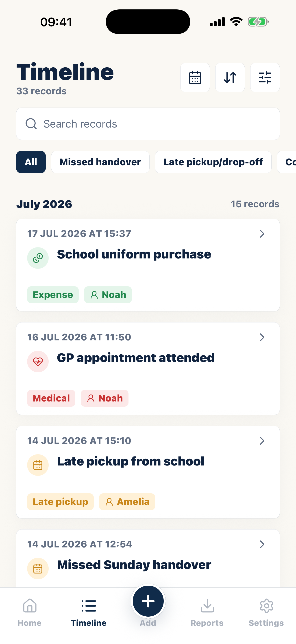Go to Home tab
This screenshot has width=296, height=644.
[29, 613]
